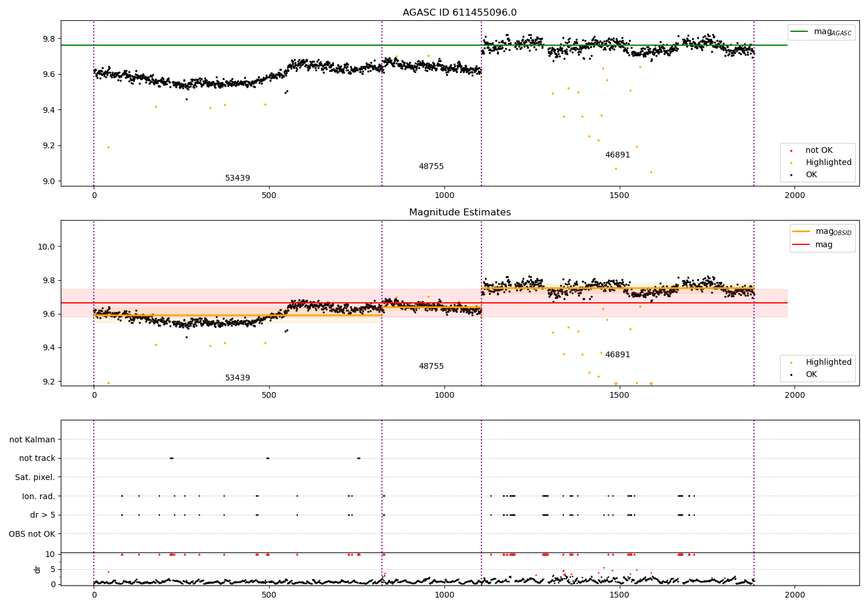
Task: Click the '2000' x-tick under the middle plot
Action: 795,395
